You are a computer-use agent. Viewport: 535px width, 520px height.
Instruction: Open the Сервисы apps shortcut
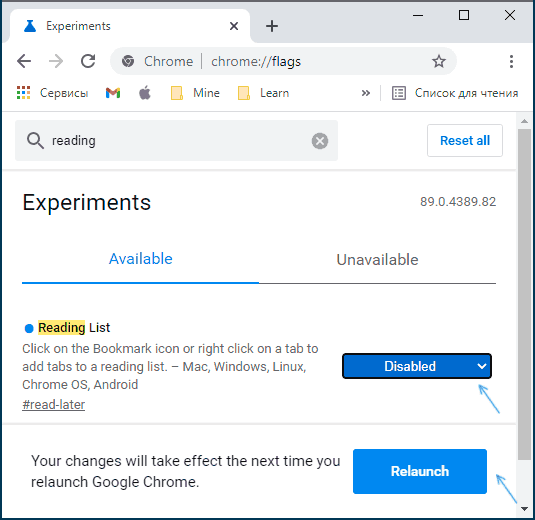(52, 93)
